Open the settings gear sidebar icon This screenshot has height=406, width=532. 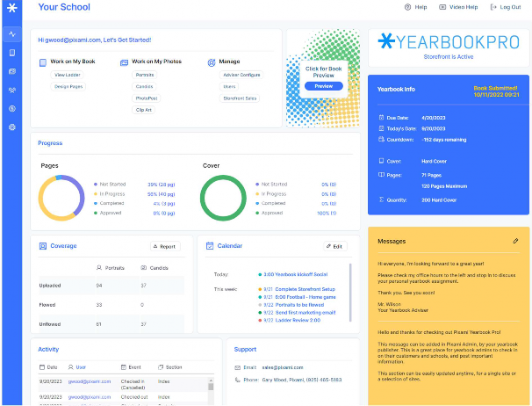[12, 127]
